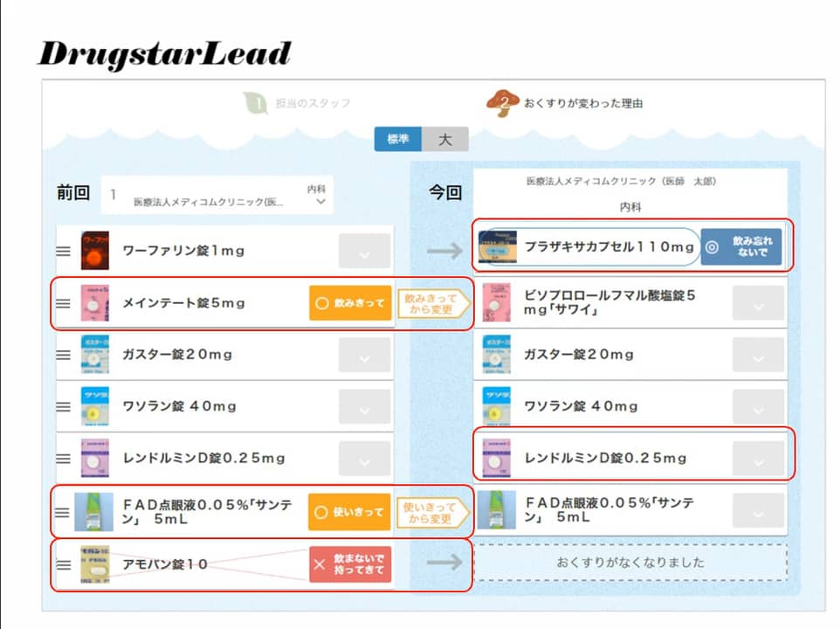Click drag handle beside ワーファリン錠1mg
This screenshot has height=629, width=840.
(63, 251)
